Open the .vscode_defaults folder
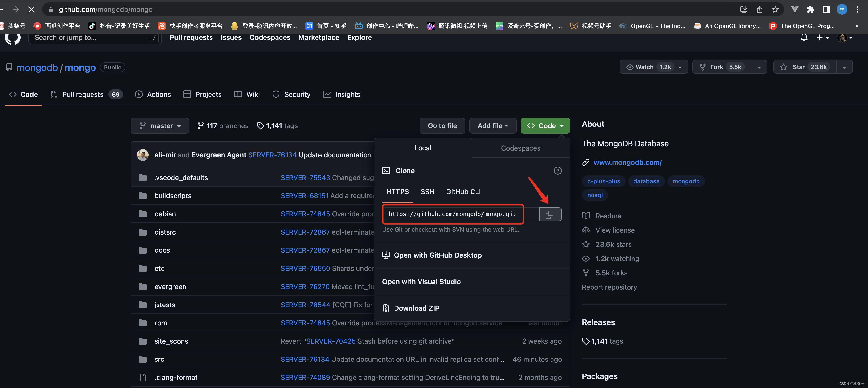The height and width of the screenshot is (388, 868). coord(181,178)
